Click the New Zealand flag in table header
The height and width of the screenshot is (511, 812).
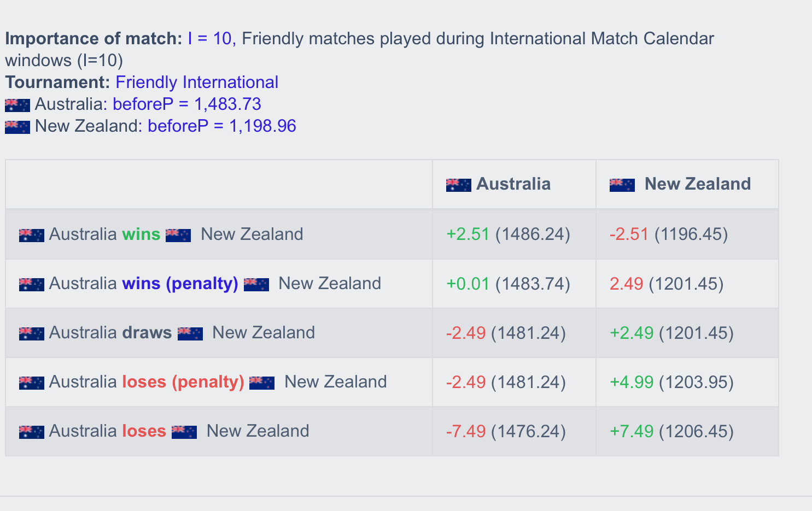click(x=622, y=185)
